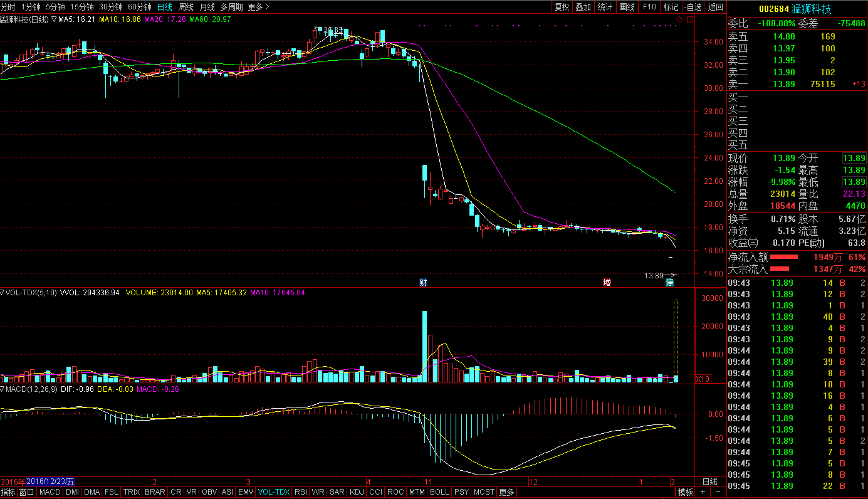Click the 停 suspension marker on chart
This screenshot has height=499, width=868.
coord(669,283)
